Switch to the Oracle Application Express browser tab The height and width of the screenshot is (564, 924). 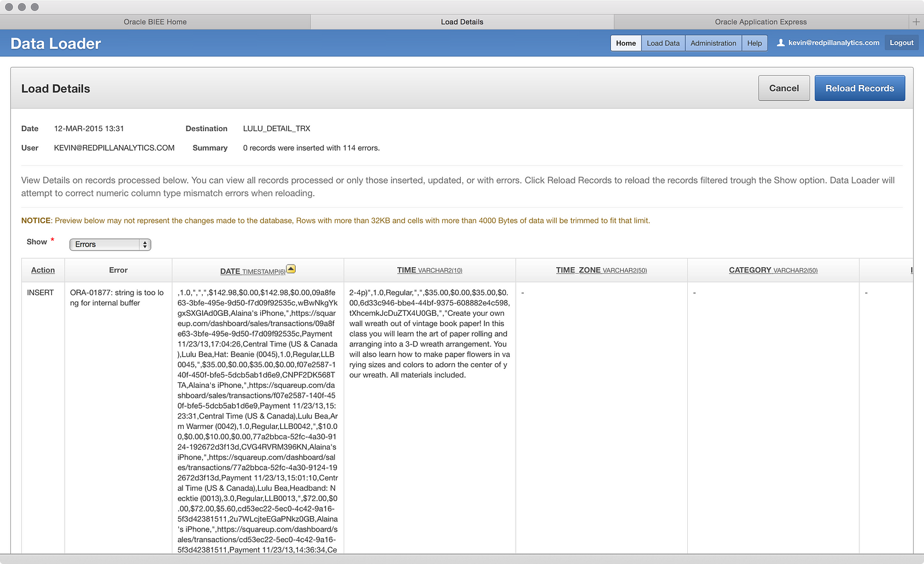(x=761, y=22)
